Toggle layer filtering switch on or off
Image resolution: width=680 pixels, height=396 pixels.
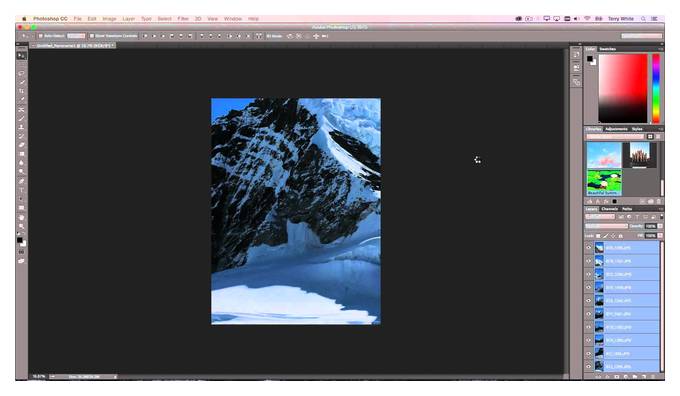(x=661, y=216)
